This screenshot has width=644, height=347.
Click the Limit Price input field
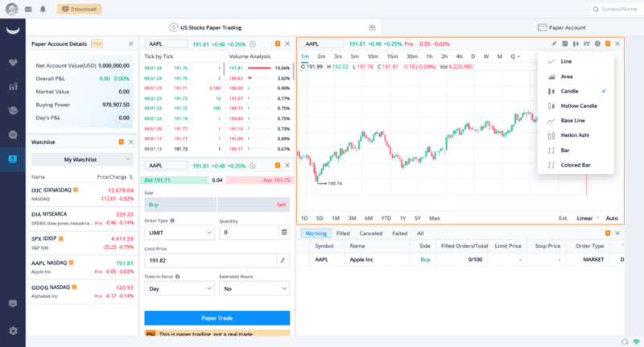point(211,260)
